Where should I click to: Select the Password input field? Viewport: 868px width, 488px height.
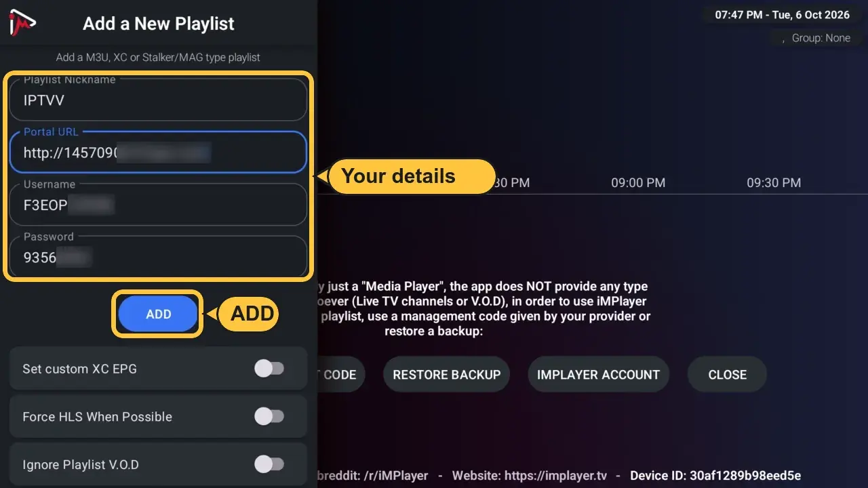(158, 256)
